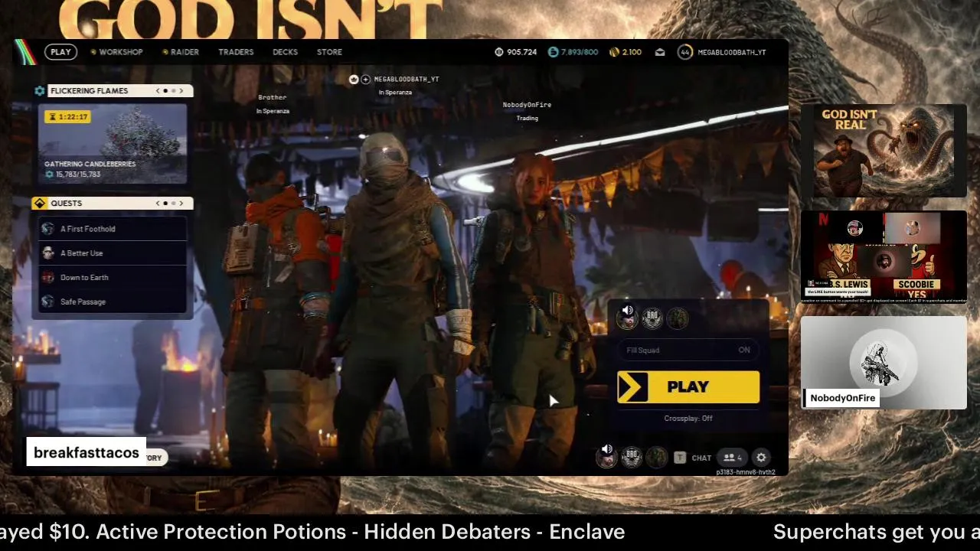
Task: Open the mail inbox envelope icon
Action: pos(660,52)
